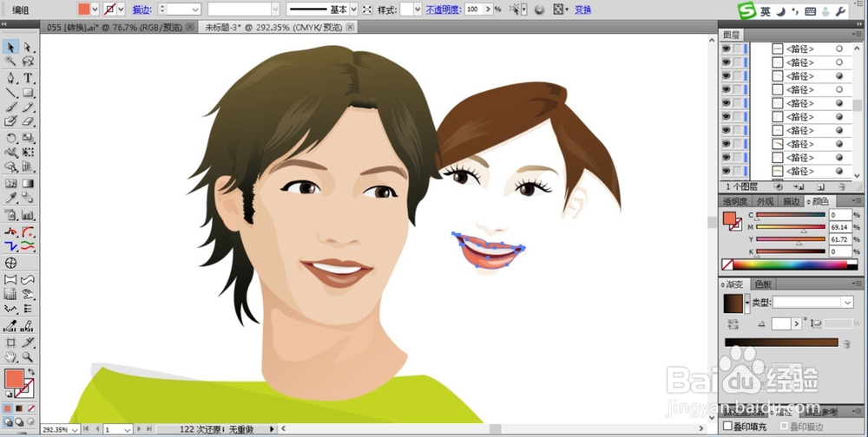Image resolution: width=868 pixels, height=437 pixels.
Task: Hide the fifth 路径 layer row
Action: pos(726,103)
